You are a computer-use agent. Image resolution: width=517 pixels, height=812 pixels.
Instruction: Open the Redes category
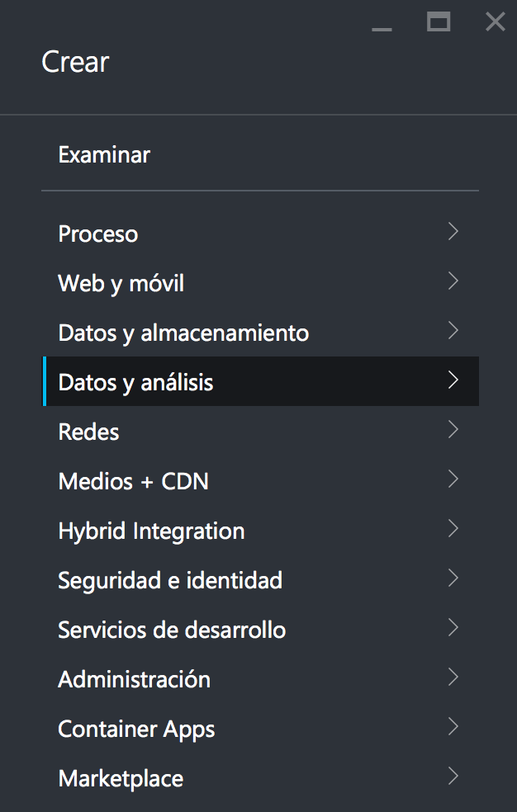[89, 432]
